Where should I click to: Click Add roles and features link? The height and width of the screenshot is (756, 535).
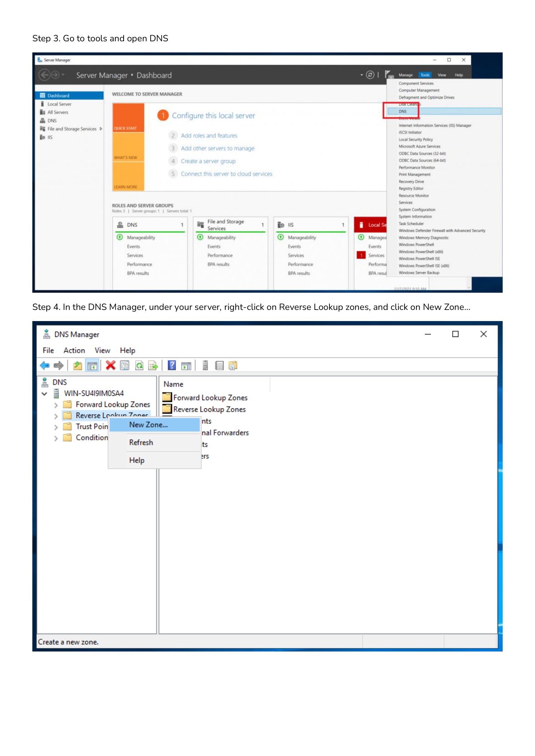tap(209, 136)
